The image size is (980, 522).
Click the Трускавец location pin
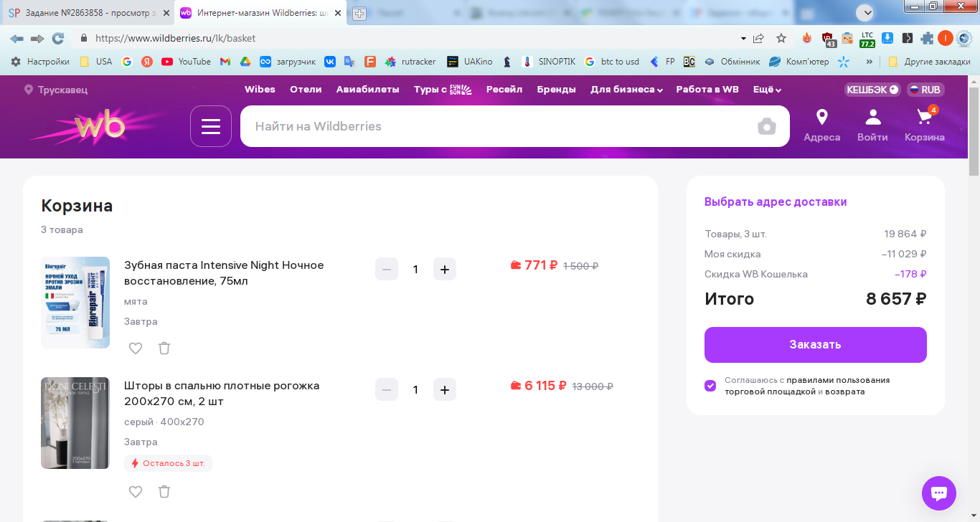tap(29, 90)
